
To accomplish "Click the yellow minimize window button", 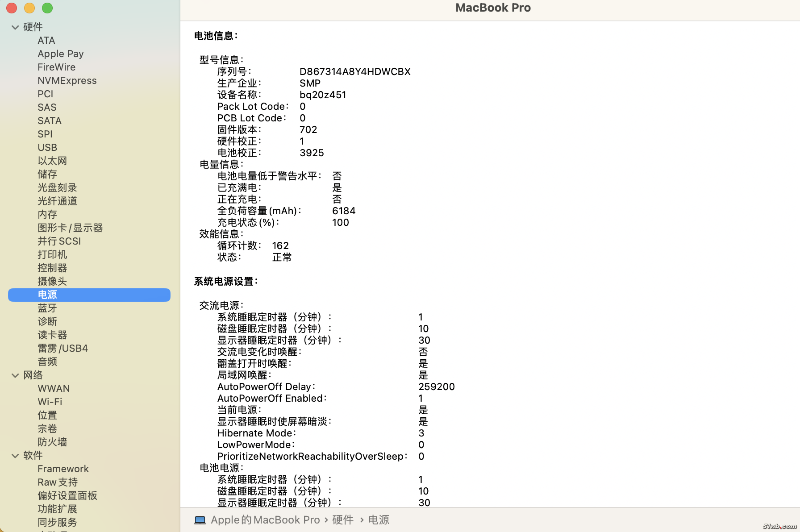I will [x=29, y=8].
